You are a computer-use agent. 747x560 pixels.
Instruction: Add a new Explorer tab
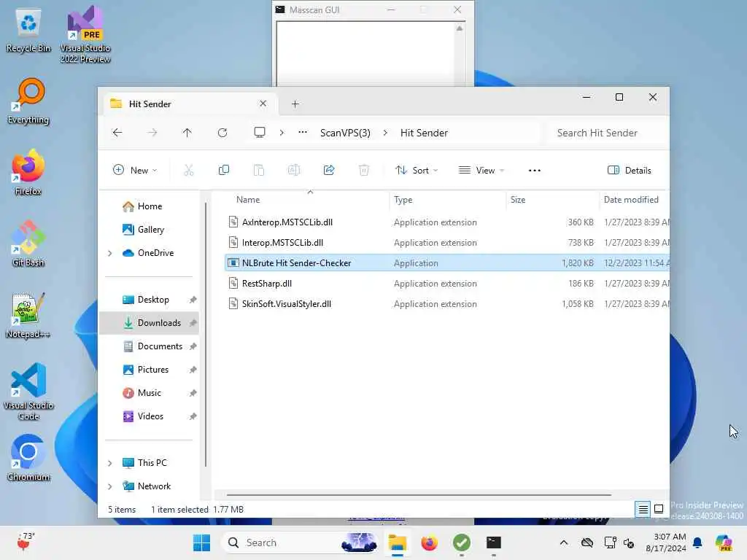295,104
